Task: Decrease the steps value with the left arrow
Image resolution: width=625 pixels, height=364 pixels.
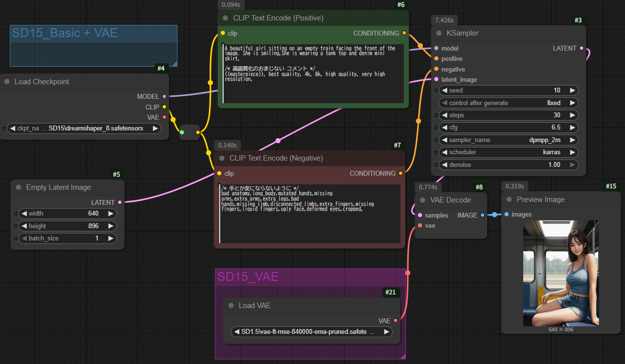Action: point(444,115)
